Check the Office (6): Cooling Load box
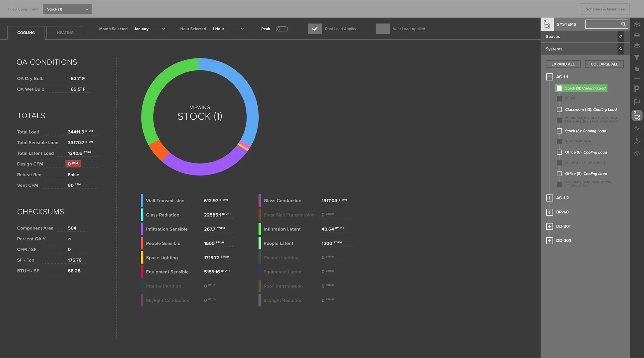 [x=560, y=152]
